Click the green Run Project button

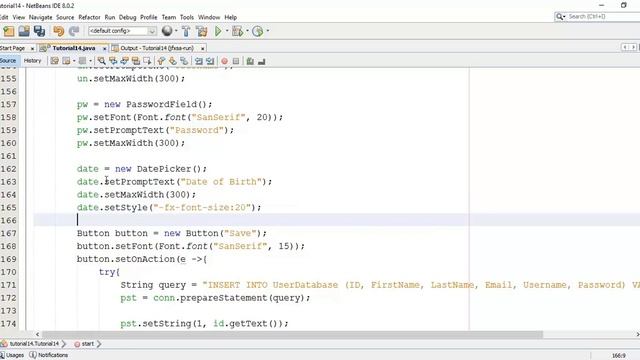(x=218, y=31)
